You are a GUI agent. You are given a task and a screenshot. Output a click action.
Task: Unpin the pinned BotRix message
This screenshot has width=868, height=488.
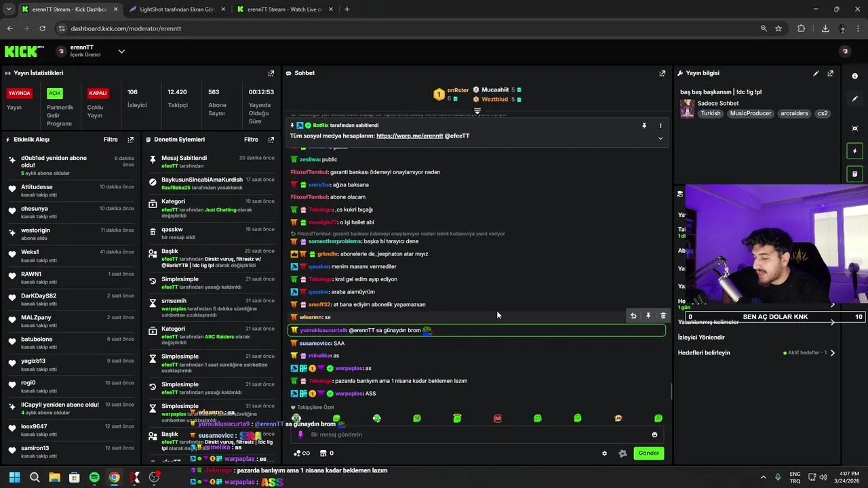644,125
